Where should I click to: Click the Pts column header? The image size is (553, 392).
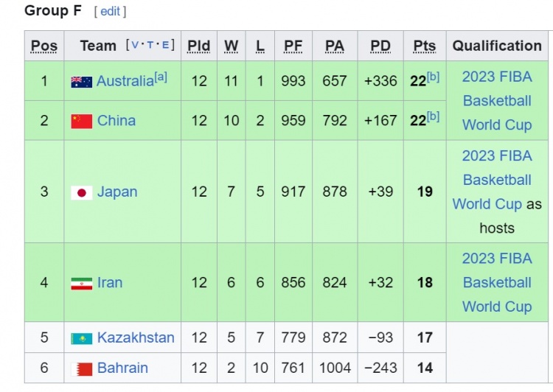click(424, 46)
